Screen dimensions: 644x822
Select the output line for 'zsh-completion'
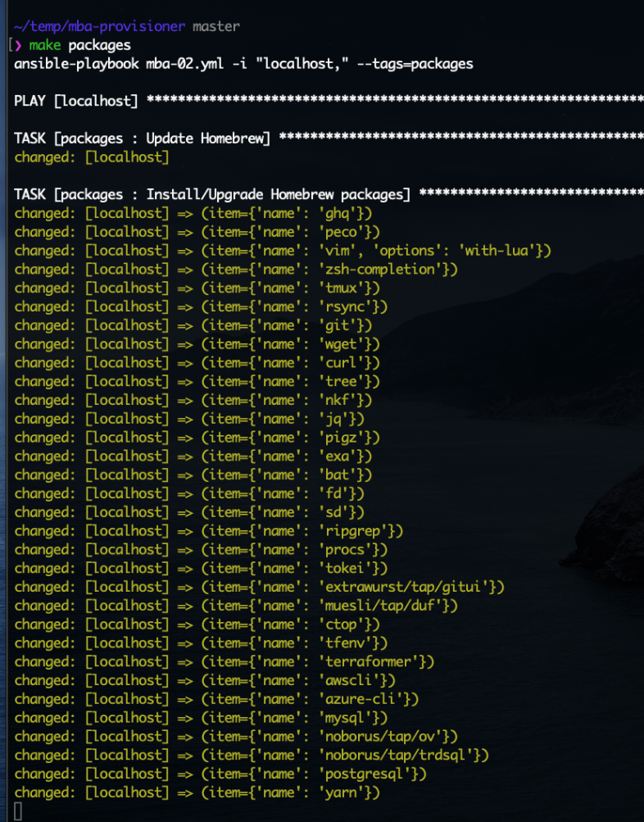[236, 270]
